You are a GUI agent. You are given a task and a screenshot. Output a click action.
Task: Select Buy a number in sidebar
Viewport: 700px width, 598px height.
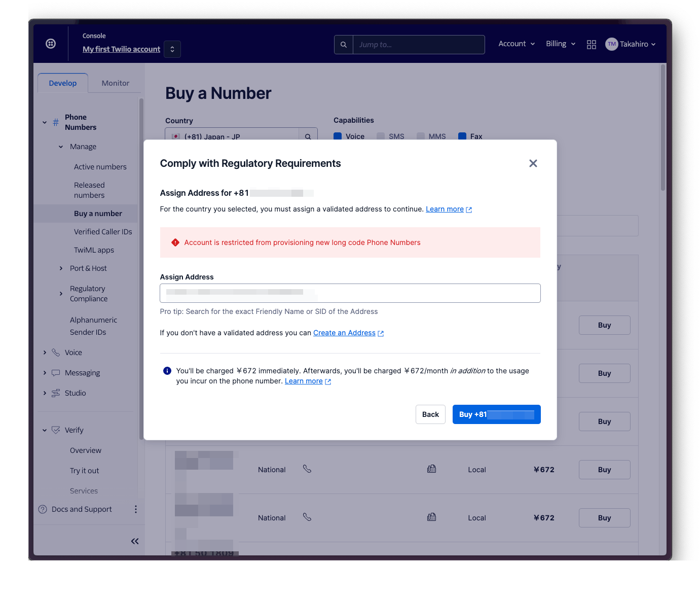pos(98,214)
